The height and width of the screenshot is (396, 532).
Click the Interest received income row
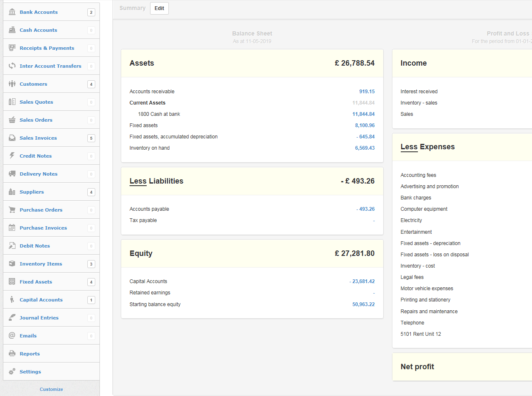(419, 92)
